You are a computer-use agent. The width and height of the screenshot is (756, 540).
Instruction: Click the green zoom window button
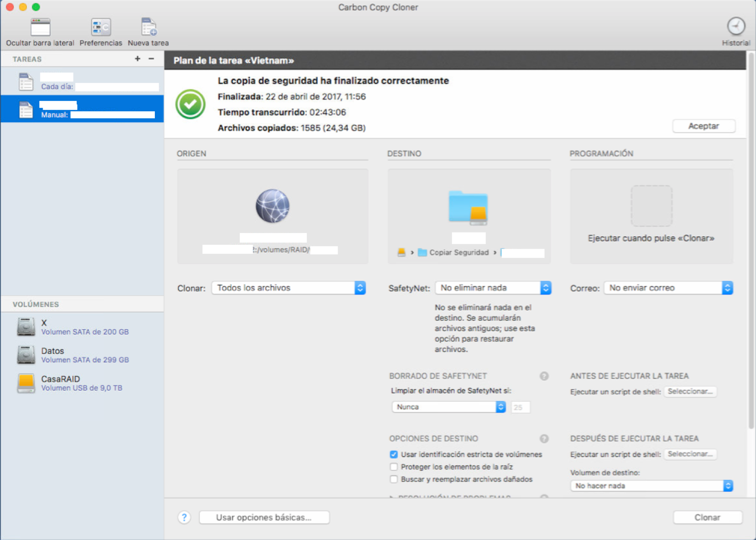coord(36,7)
